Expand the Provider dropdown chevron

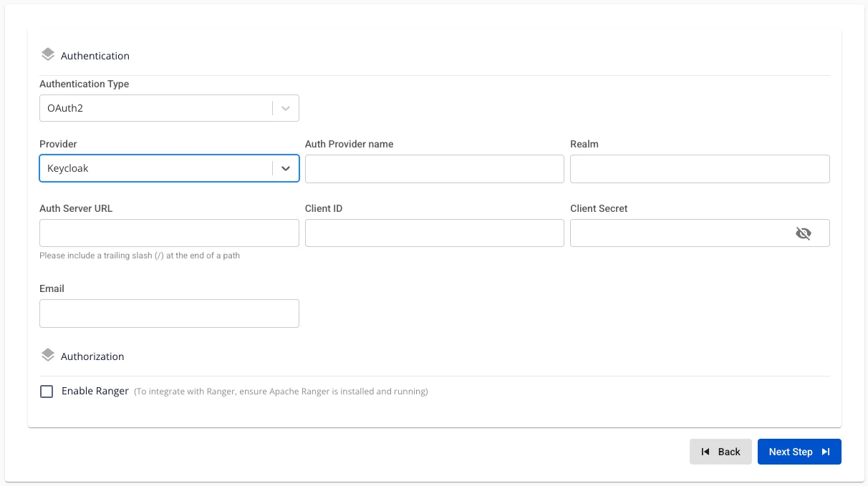(x=286, y=168)
